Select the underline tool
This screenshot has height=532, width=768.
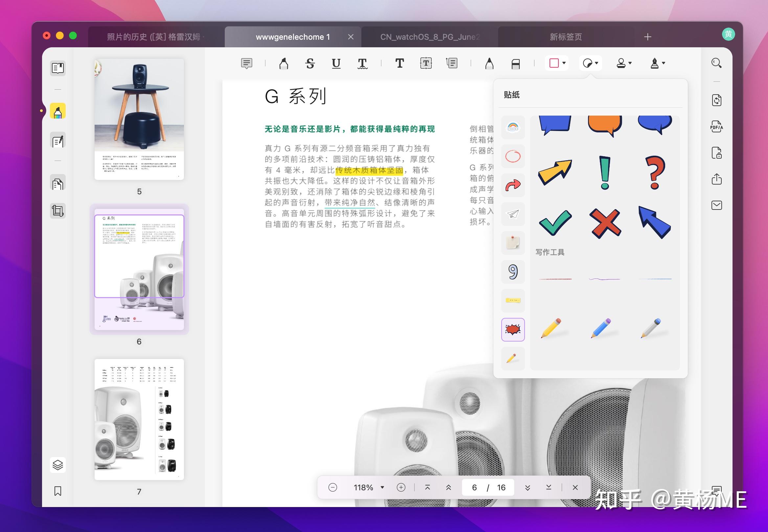pos(336,63)
